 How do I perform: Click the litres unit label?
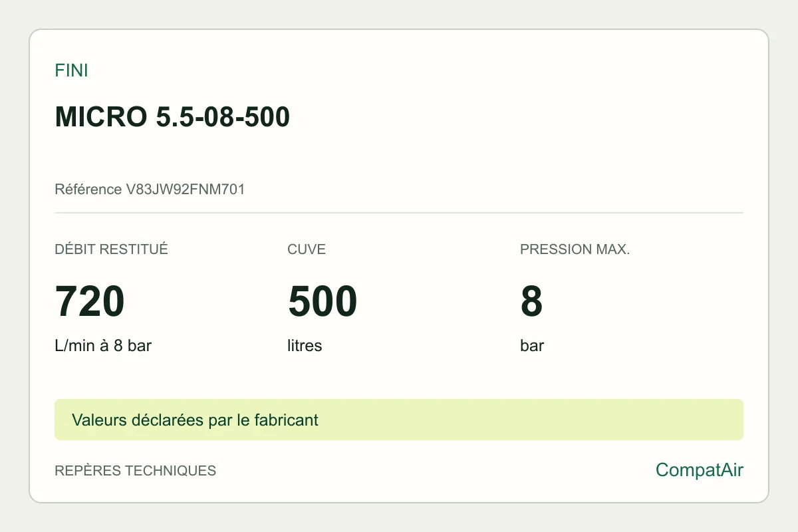coord(305,346)
